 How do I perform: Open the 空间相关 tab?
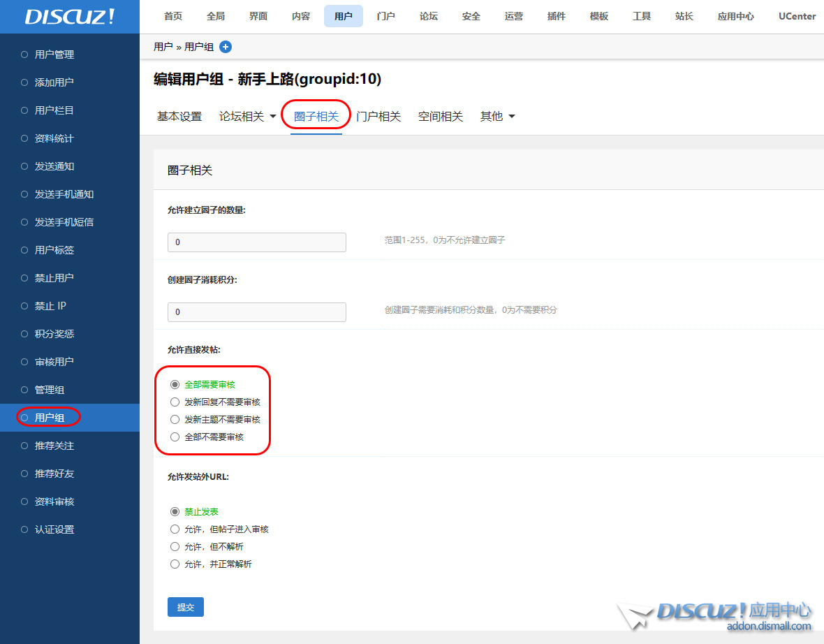point(441,117)
